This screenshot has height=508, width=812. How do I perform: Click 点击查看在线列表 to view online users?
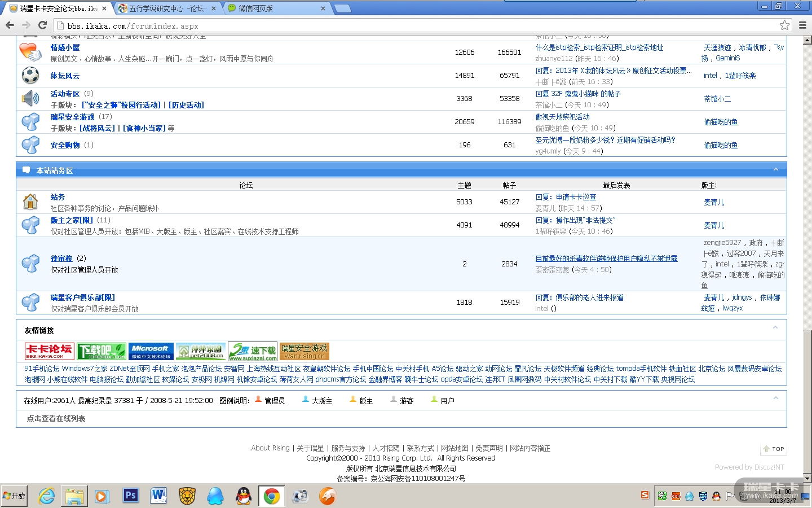(56, 418)
